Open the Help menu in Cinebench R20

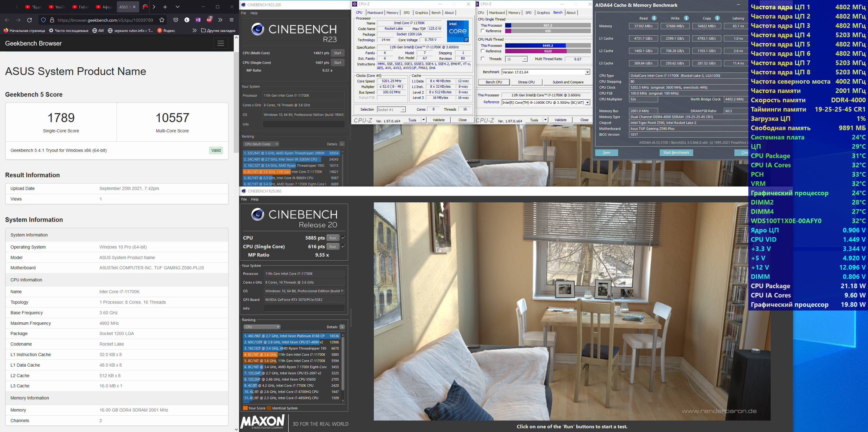coord(255,200)
